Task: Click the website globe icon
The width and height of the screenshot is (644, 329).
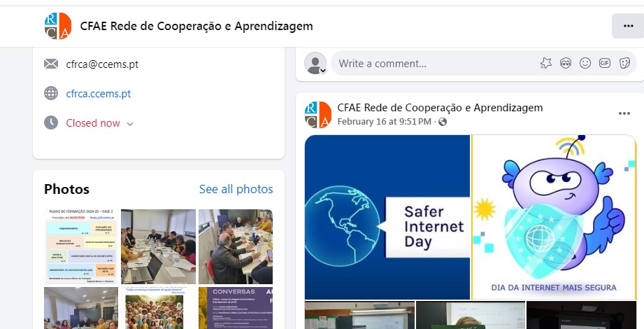Action: (51, 93)
